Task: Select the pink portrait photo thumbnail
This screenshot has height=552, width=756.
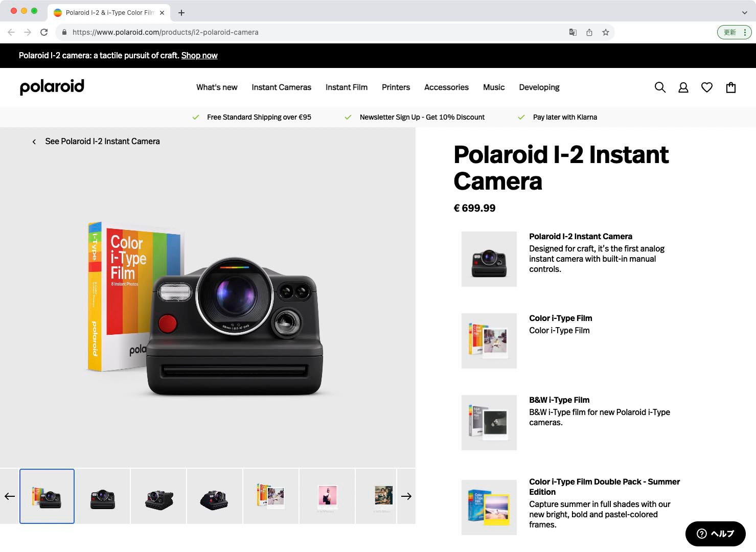Action: (327, 496)
